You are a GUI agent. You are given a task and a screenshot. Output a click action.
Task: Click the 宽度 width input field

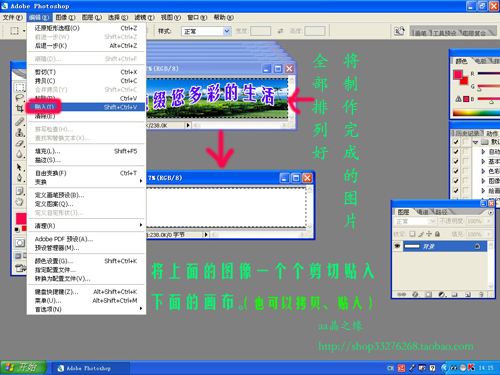click(x=260, y=31)
